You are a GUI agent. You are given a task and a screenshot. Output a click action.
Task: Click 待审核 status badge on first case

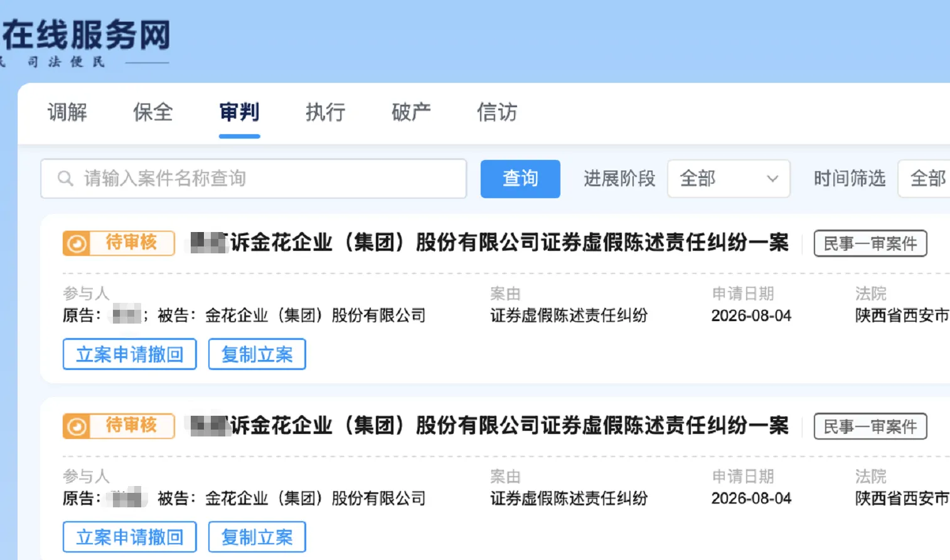click(x=119, y=243)
